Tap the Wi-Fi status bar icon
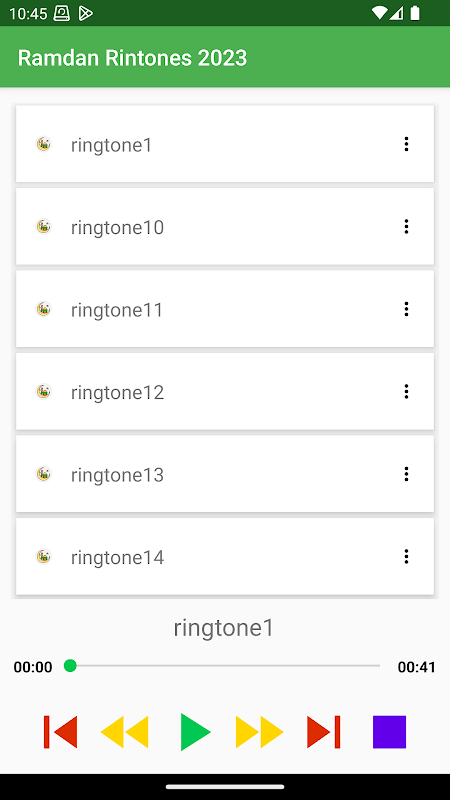 pyautogui.click(x=379, y=13)
